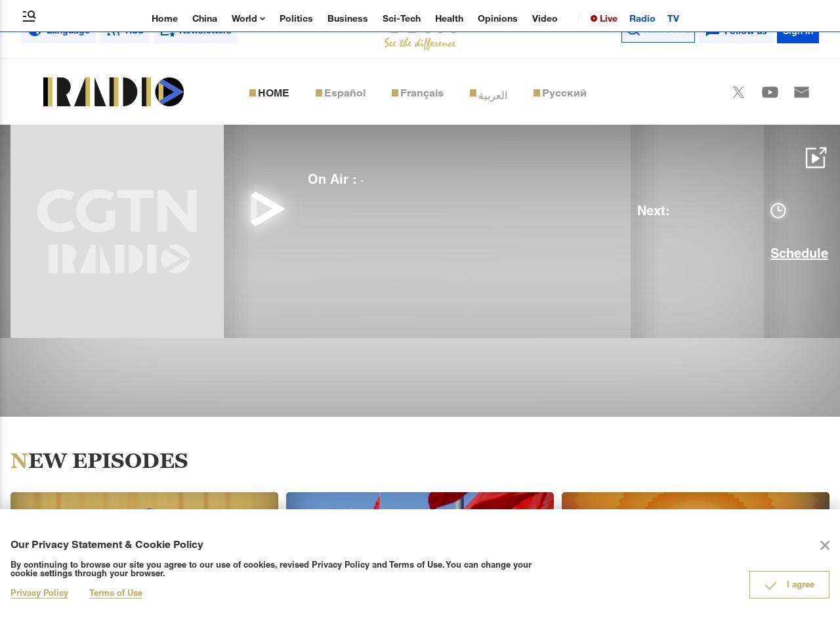The height and width of the screenshot is (630, 840).
Task: Open the Privacy Policy link
Action: coord(39,593)
